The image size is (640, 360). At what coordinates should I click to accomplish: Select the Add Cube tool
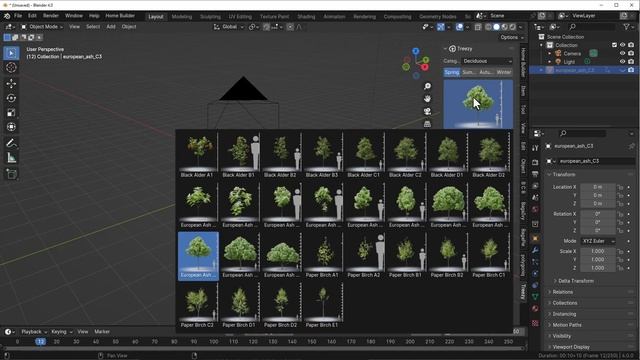11,174
